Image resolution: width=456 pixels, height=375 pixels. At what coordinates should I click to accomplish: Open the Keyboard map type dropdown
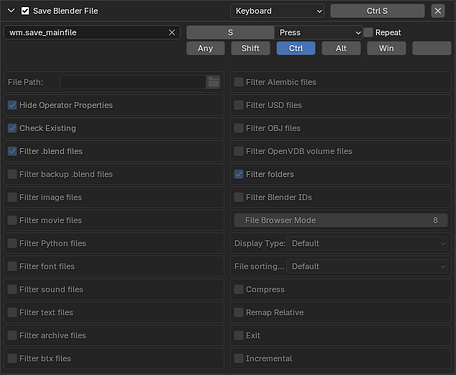[x=277, y=11]
